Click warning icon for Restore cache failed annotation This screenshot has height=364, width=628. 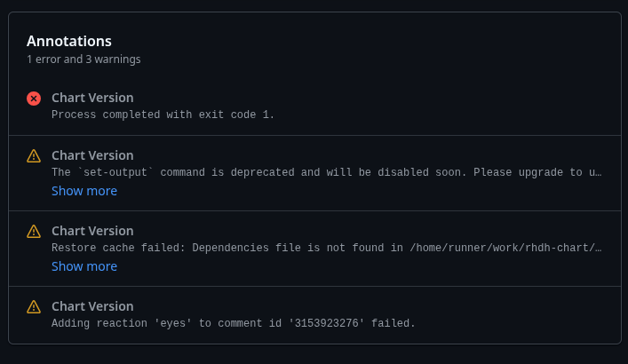(34, 232)
